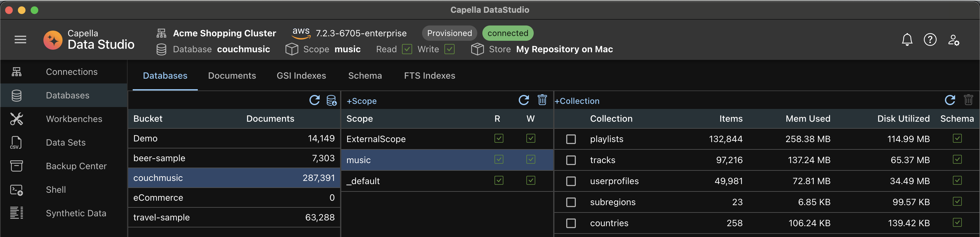This screenshot has width=980, height=237.
Task: Switch to the FTS Indexes tab
Action: click(x=429, y=75)
